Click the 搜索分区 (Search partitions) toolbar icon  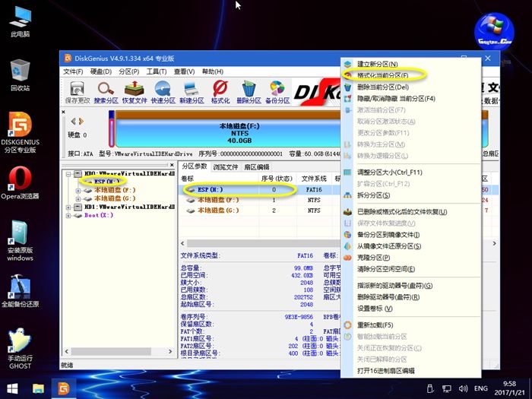(106, 91)
